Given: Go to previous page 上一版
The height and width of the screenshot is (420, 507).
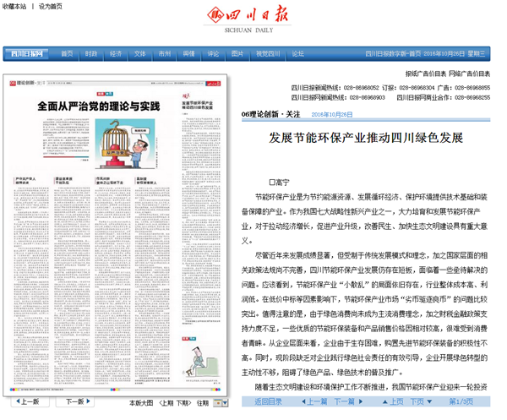Looking at the screenshot, I should pos(30,401).
